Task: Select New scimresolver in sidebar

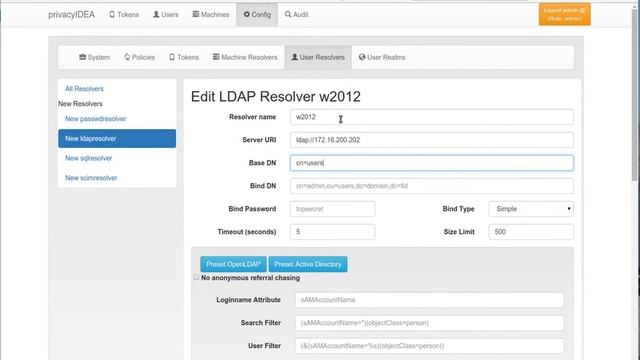Action: tap(91, 178)
